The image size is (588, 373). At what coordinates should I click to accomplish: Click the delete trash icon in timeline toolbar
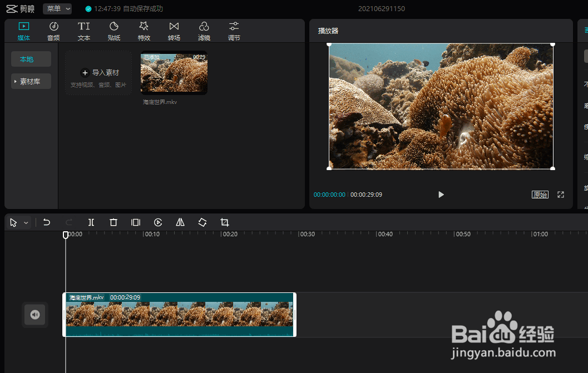click(x=113, y=222)
